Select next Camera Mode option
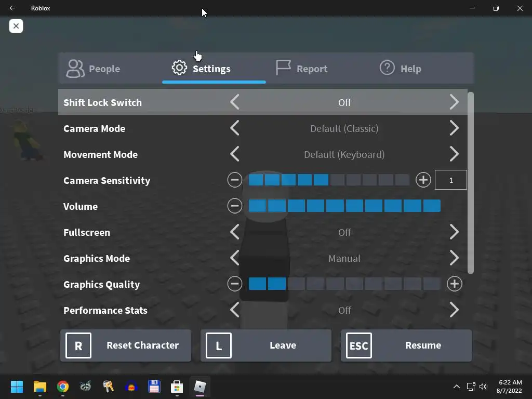The image size is (532, 399). tap(454, 128)
